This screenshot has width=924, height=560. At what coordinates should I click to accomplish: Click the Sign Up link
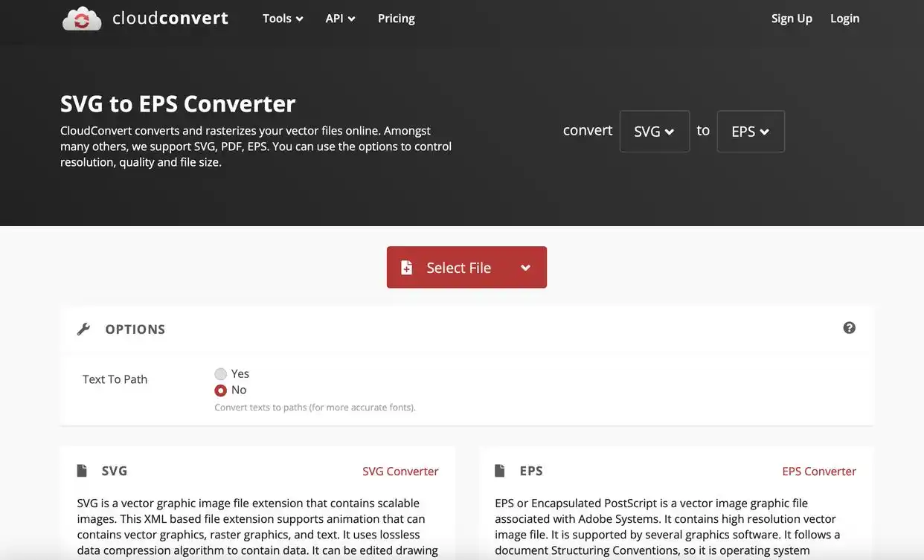pyautogui.click(x=792, y=19)
